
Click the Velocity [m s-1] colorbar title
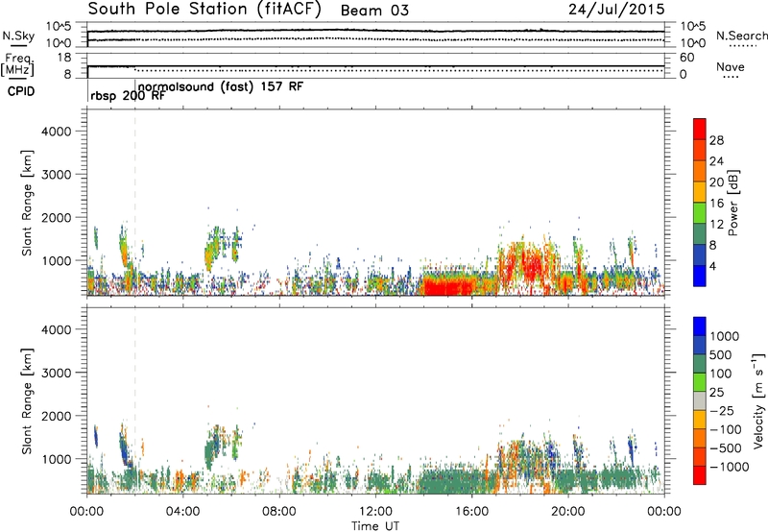tap(758, 400)
